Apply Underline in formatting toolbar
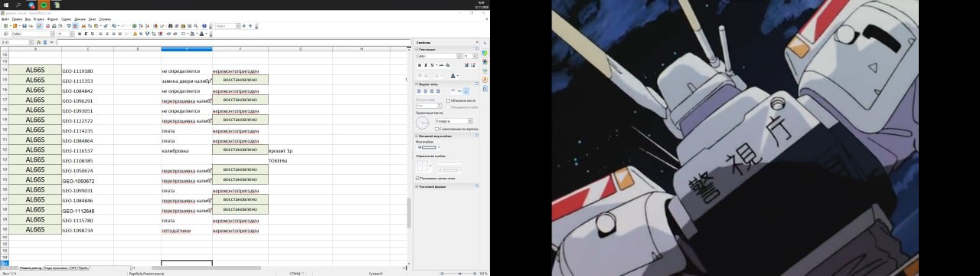980x276 pixels. click(92, 34)
